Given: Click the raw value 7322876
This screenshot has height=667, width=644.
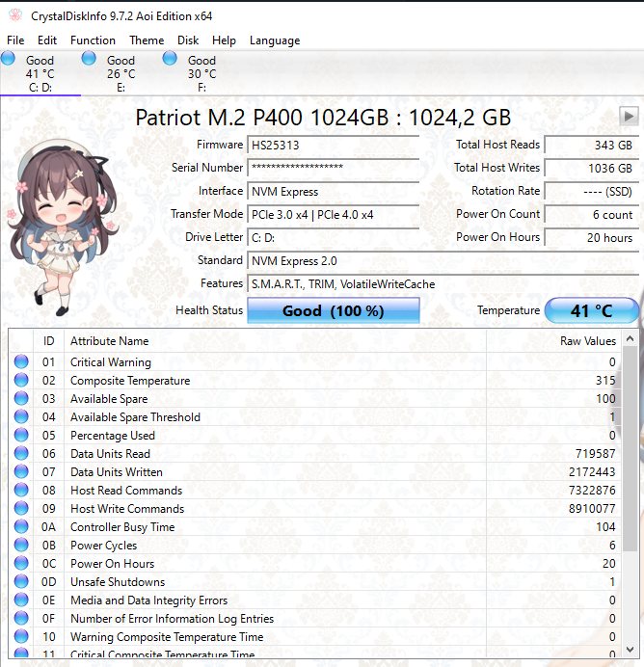Looking at the screenshot, I should (x=592, y=490).
